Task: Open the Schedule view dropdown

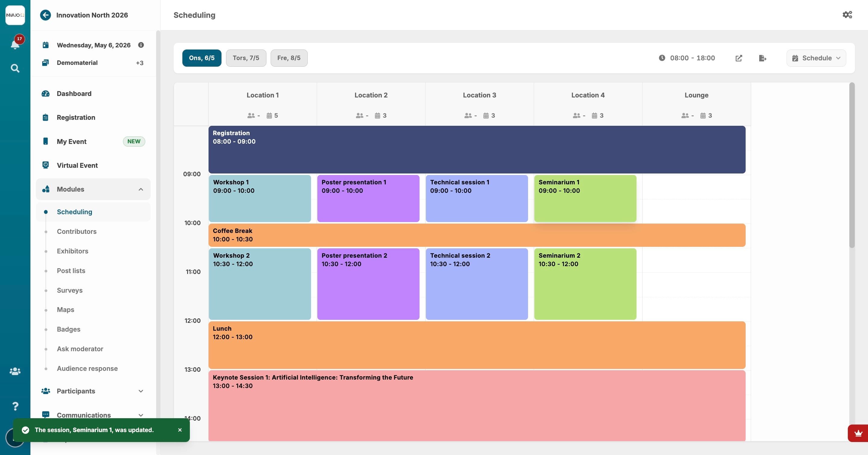Action: 816,58
